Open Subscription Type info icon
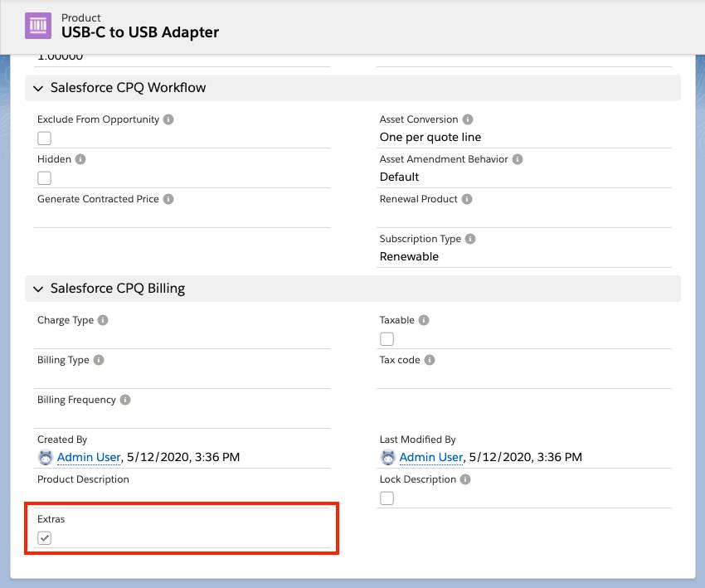The height and width of the screenshot is (588, 705). click(x=470, y=239)
